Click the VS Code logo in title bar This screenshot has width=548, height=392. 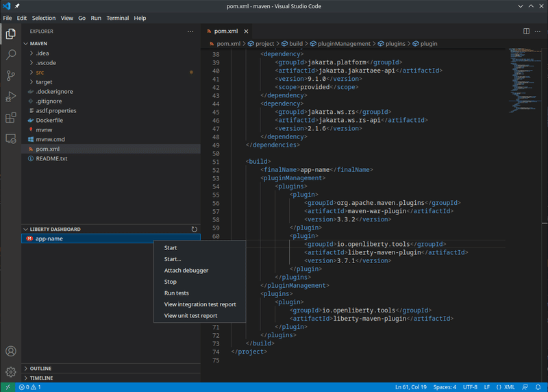pyautogui.click(x=7, y=6)
